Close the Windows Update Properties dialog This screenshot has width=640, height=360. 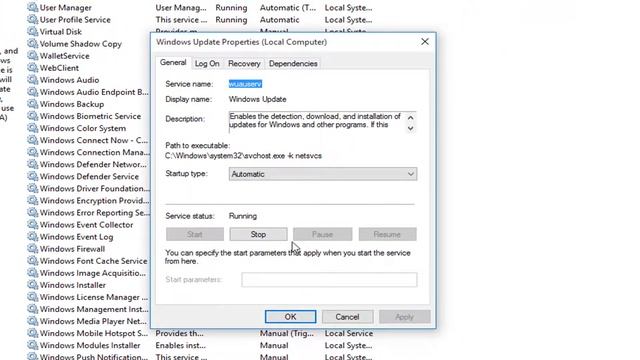click(425, 42)
